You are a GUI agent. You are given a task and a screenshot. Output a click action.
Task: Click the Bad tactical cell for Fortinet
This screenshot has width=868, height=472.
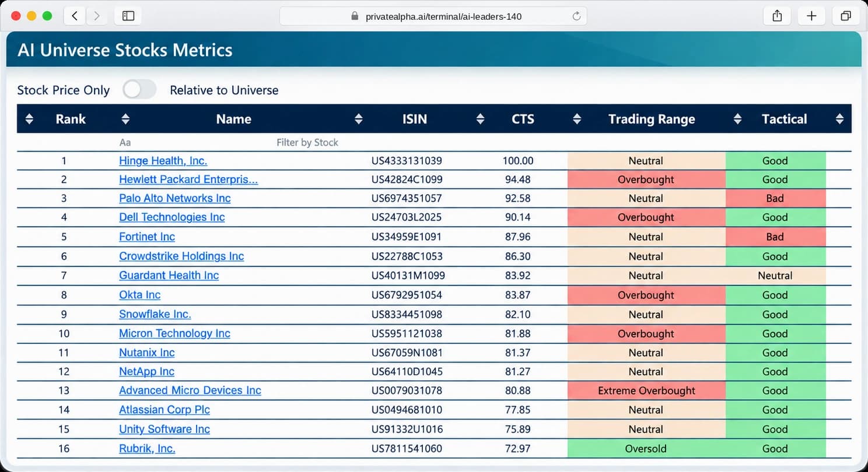(x=775, y=237)
